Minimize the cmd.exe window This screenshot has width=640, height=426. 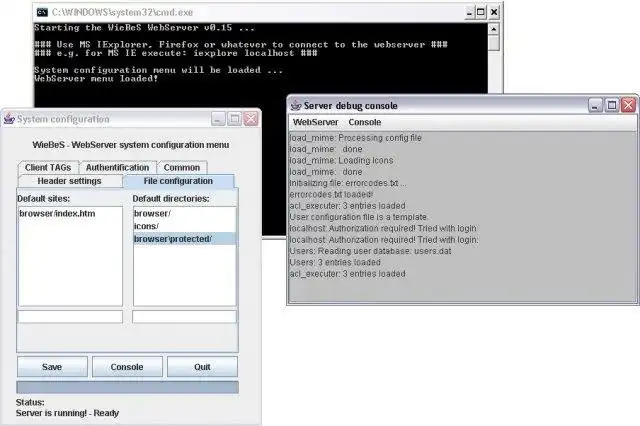(469, 12)
